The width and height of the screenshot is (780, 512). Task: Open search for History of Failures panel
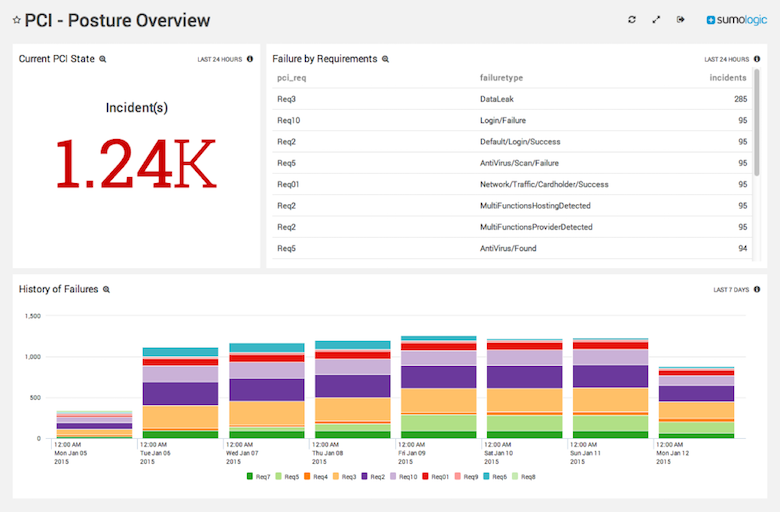point(106,290)
